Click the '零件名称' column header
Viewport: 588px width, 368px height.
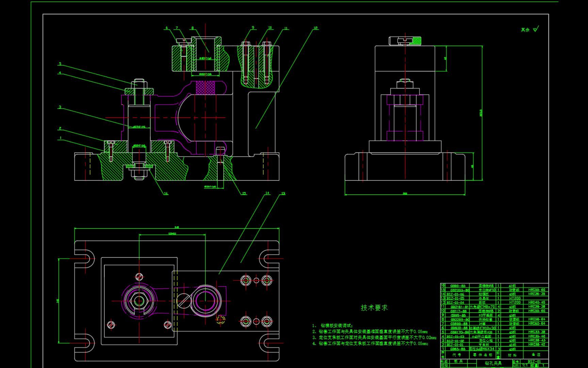pyautogui.click(x=483, y=355)
